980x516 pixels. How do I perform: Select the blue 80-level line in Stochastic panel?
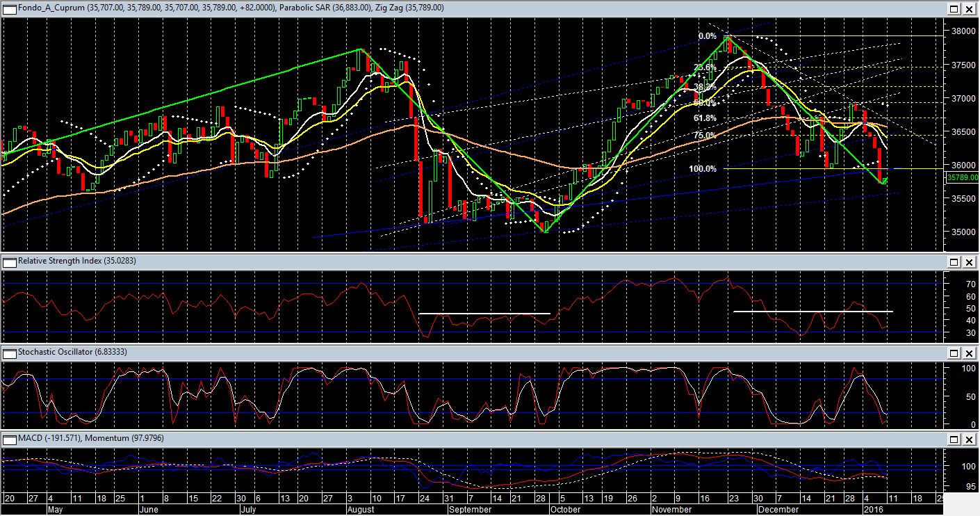point(473,379)
